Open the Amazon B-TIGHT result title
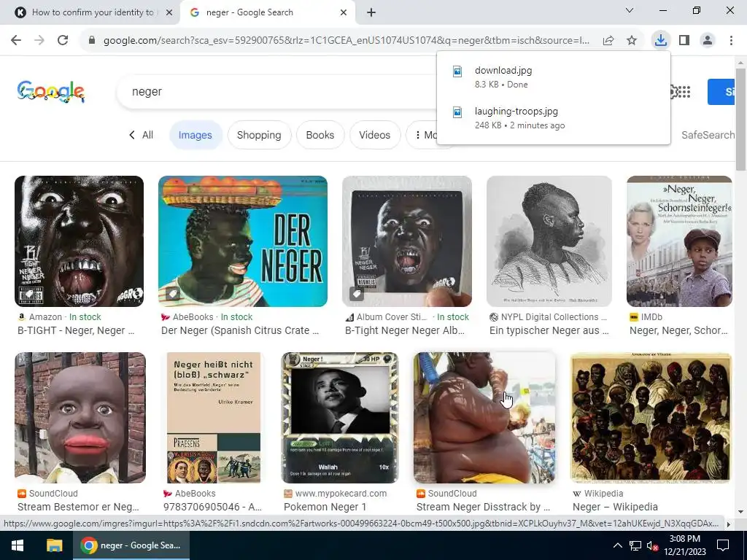The height and width of the screenshot is (560, 747). click(x=76, y=330)
